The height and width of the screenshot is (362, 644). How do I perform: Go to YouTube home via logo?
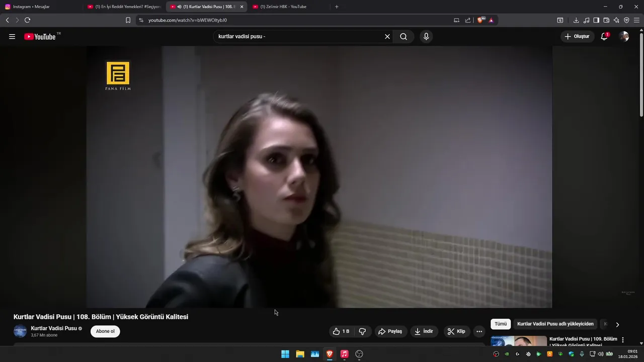pos(40,37)
